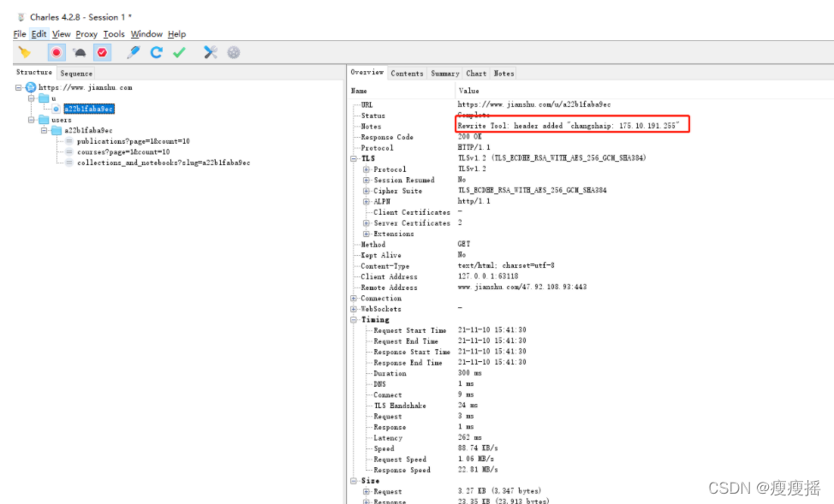Click the pen Compose icon
The width and height of the screenshot is (834, 504).
(x=133, y=52)
